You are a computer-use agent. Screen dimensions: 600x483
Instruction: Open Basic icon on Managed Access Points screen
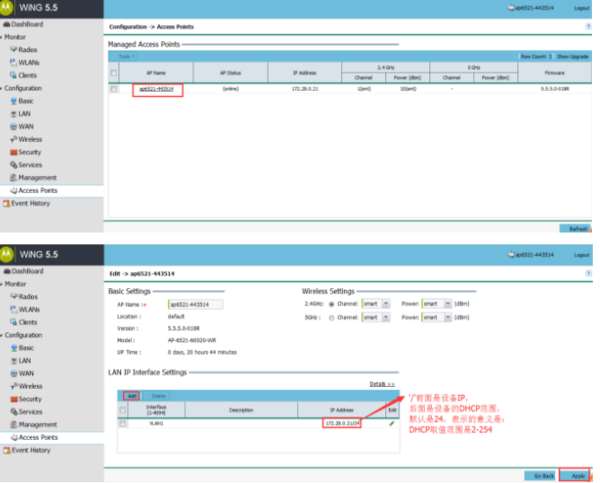(14, 101)
